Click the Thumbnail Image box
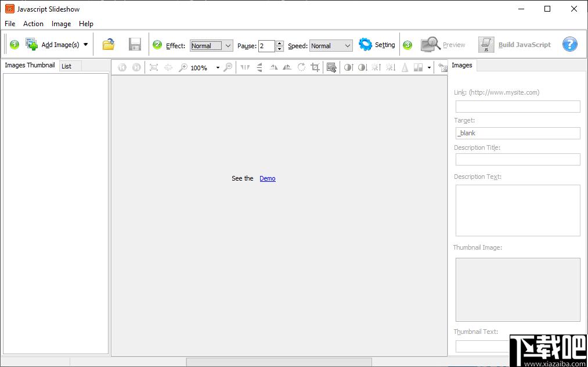The image size is (588, 367). coord(518,290)
